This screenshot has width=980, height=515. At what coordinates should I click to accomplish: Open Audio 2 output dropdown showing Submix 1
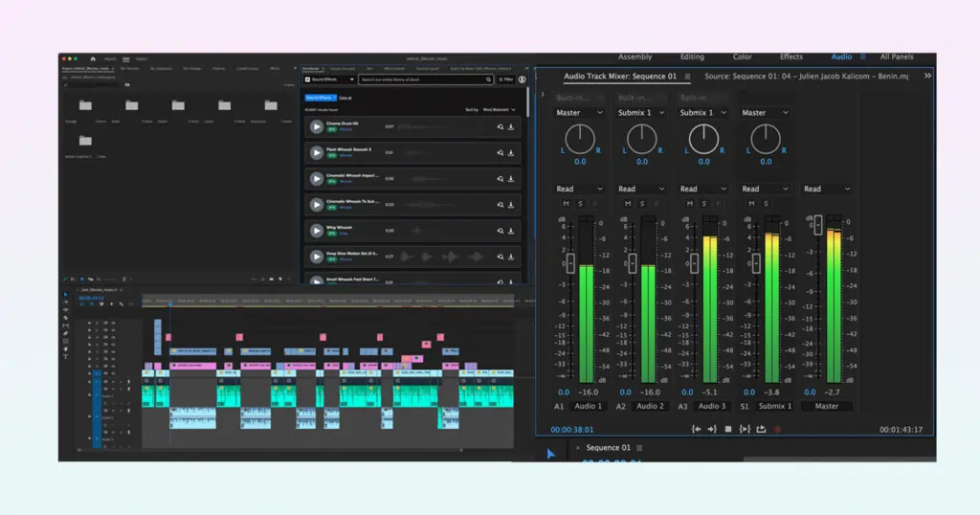coord(641,113)
